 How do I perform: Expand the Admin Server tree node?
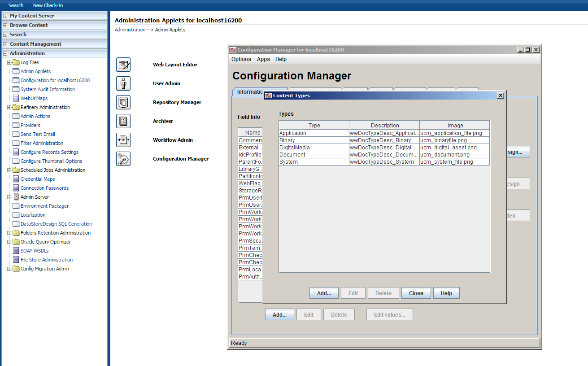(x=9, y=197)
